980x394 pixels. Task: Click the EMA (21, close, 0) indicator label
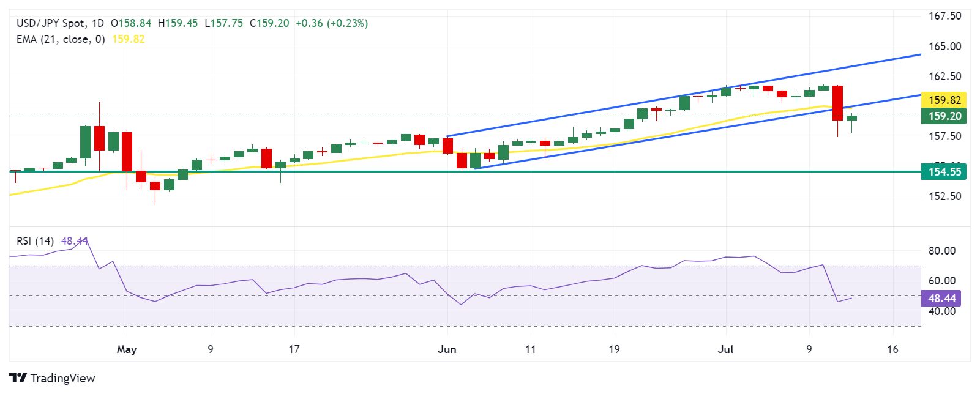(61, 39)
